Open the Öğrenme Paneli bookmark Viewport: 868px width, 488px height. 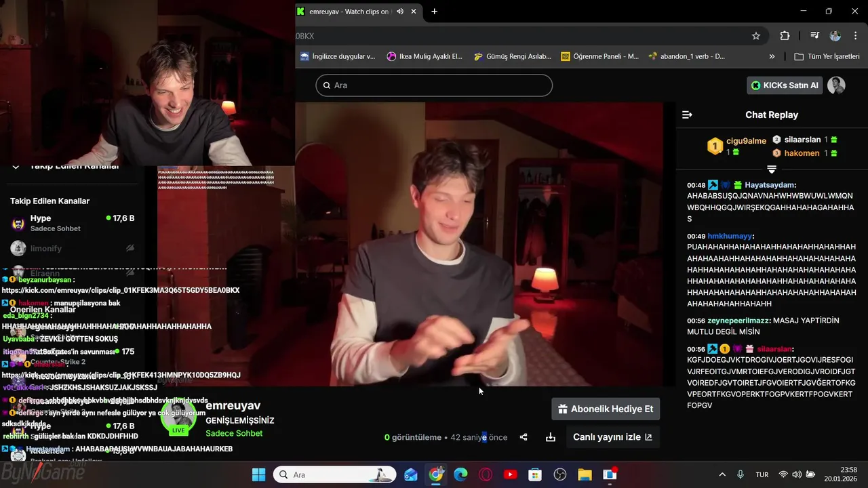(600, 56)
